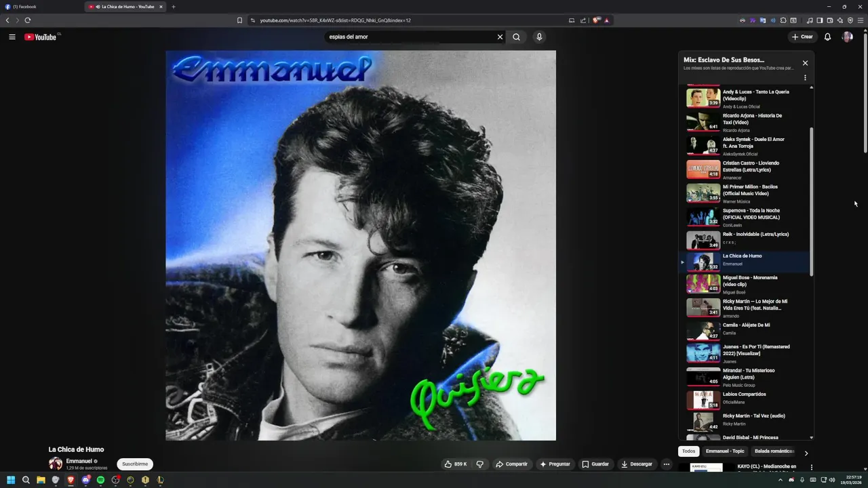The image size is (868, 488).
Task: Click the address bar URL
Action: click(335, 20)
